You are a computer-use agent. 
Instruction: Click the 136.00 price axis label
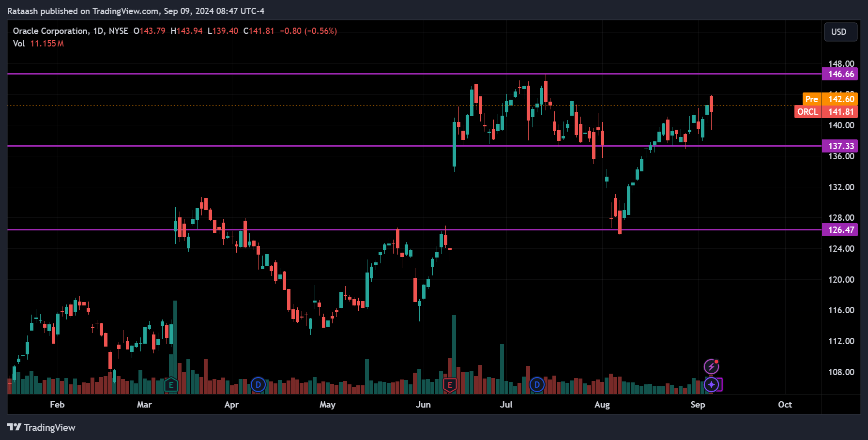click(x=841, y=156)
